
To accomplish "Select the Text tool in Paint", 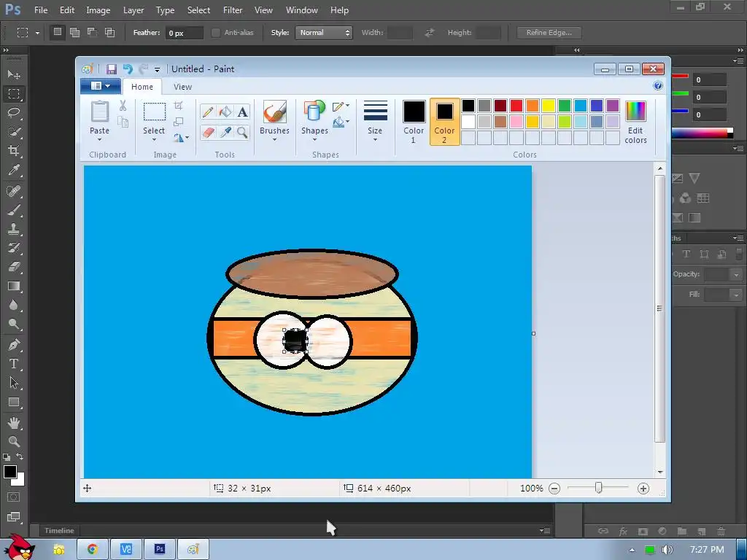I will [242, 112].
